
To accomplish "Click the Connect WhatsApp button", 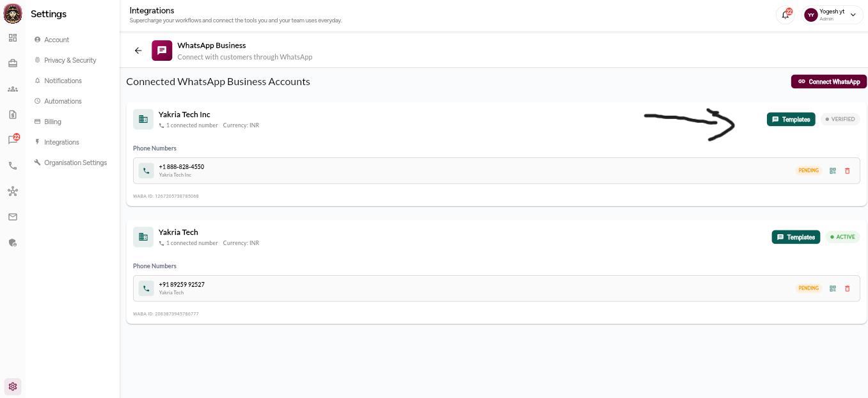I will click(x=828, y=82).
